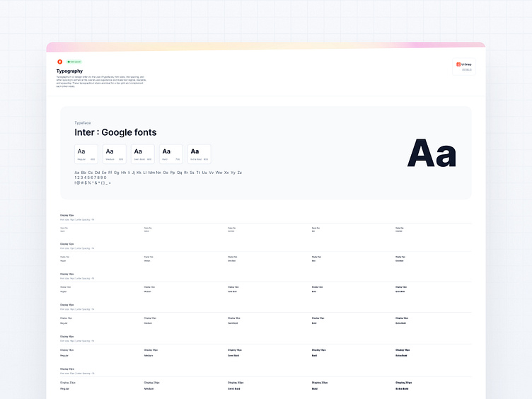Image resolution: width=532 pixels, height=399 pixels.
Task: Select the Bold 700 weight card
Action: pyautogui.click(x=171, y=154)
